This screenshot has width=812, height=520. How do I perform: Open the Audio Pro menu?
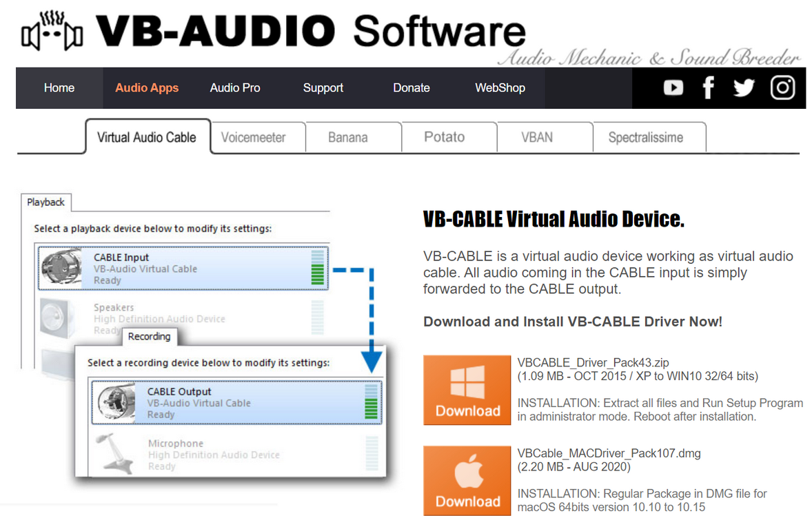pos(235,88)
